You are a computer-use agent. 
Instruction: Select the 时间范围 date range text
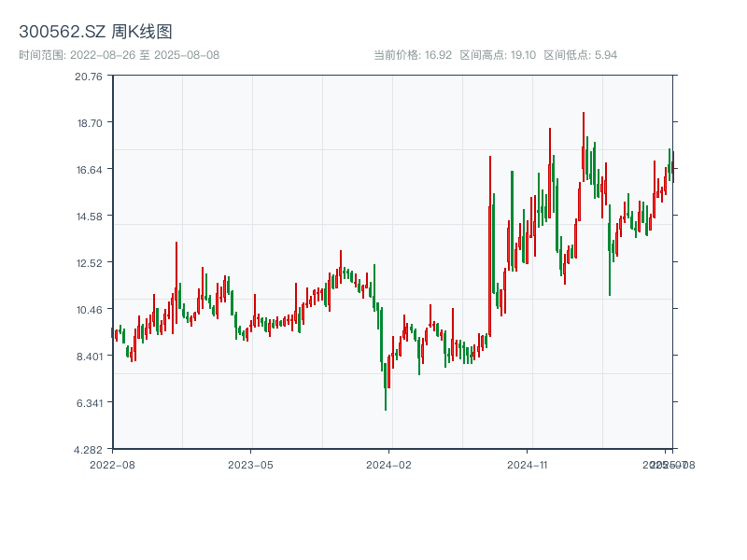coord(120,55)
